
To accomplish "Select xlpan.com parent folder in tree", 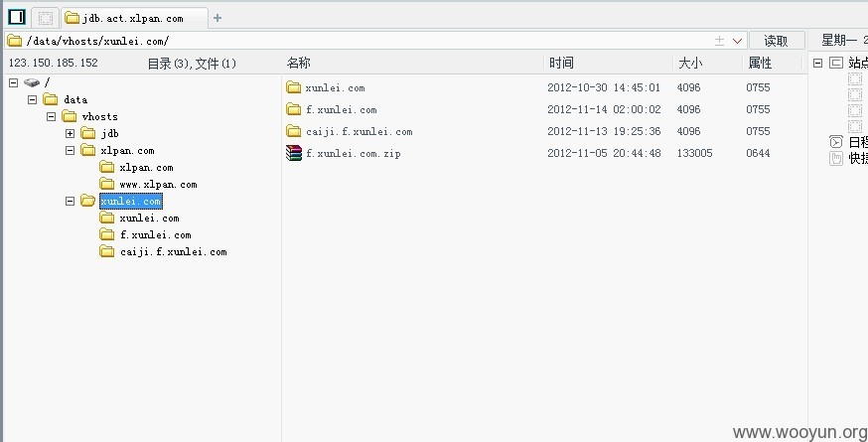I will click(127, 150).
